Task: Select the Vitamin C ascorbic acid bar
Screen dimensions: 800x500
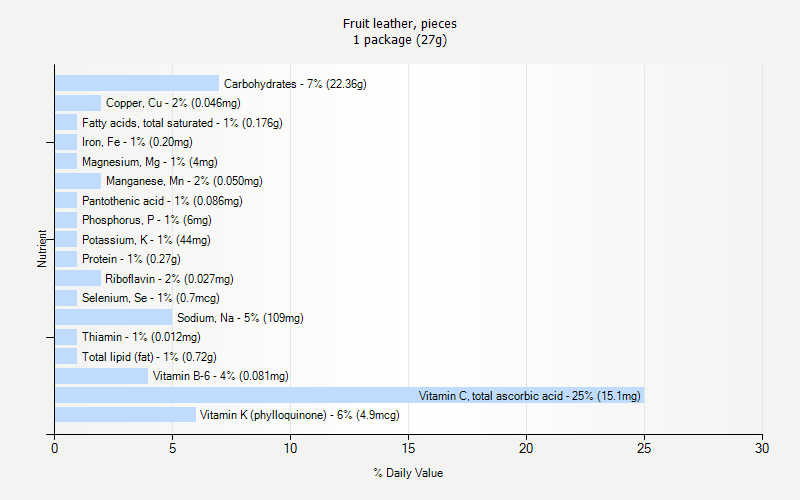Action: point(349,395)
